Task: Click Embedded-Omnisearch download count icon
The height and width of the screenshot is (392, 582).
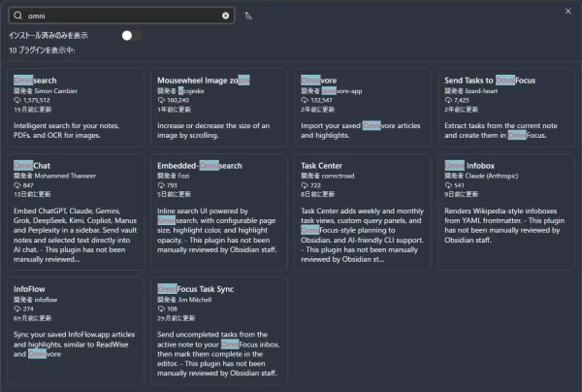Action: 161,185
